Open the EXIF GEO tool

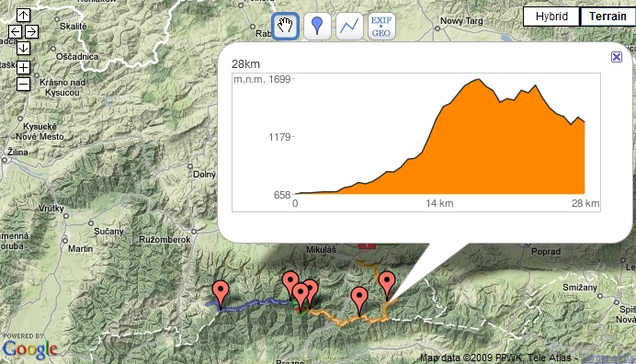(381, 27)
